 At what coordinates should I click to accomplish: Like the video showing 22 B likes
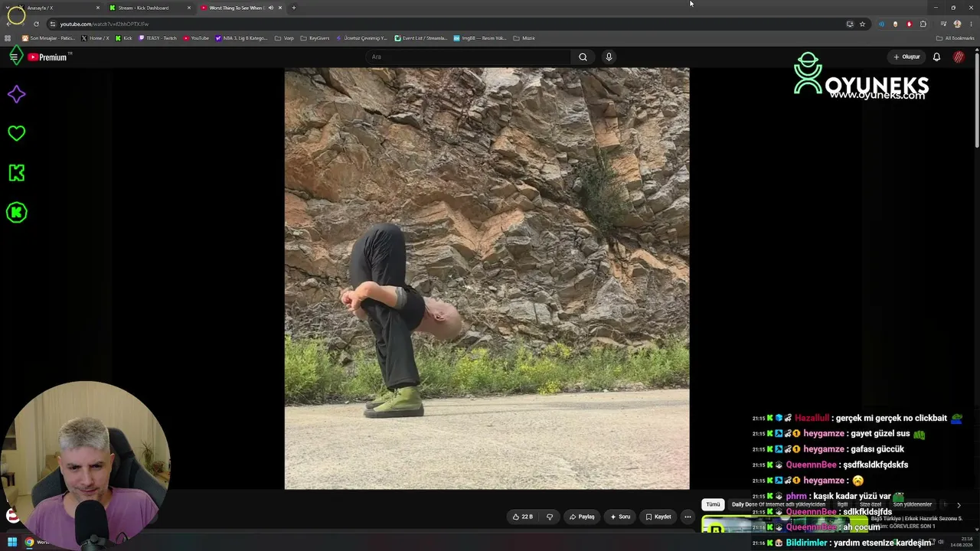pyautogui.click(x=523, y=517)
